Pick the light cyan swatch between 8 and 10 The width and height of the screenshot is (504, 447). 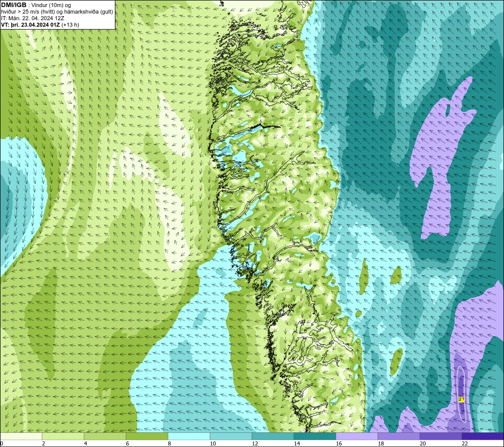[189, 436]
